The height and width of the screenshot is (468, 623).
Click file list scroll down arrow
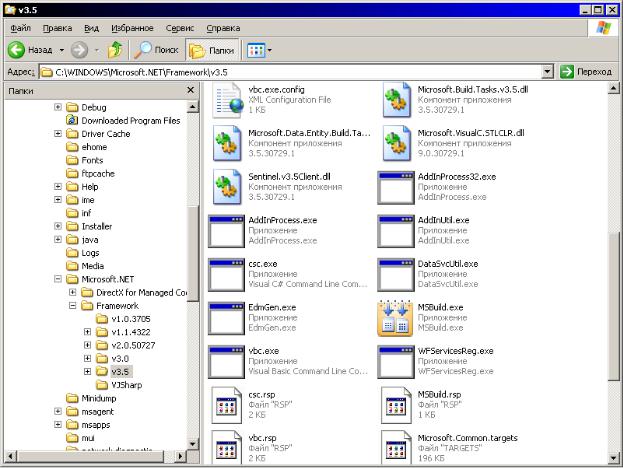[x=613, y=458]
